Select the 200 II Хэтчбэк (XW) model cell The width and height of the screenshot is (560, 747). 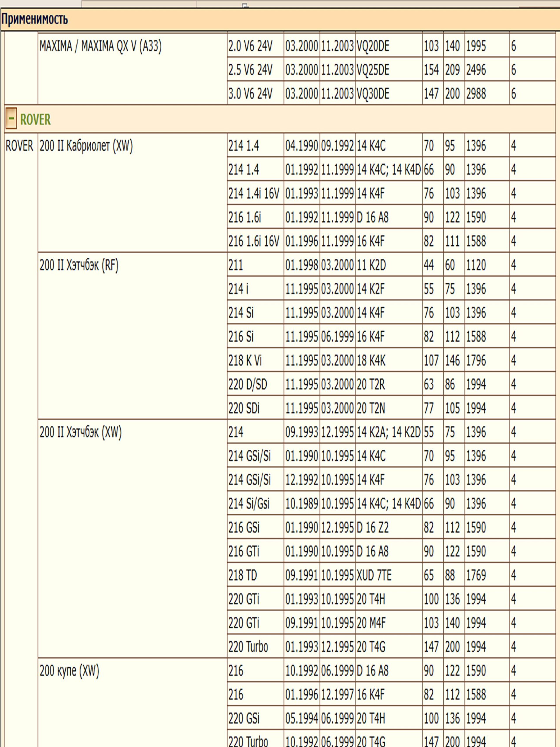(x=81, y=432)
